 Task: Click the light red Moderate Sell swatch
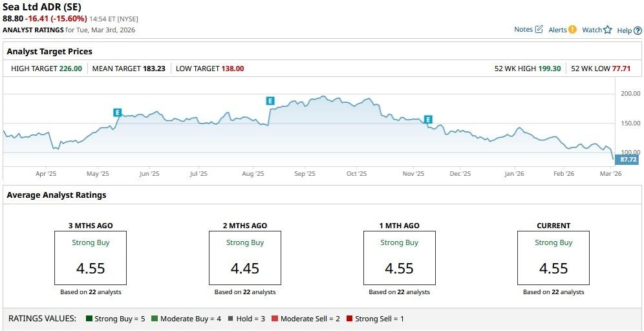(x=275, y=318)
